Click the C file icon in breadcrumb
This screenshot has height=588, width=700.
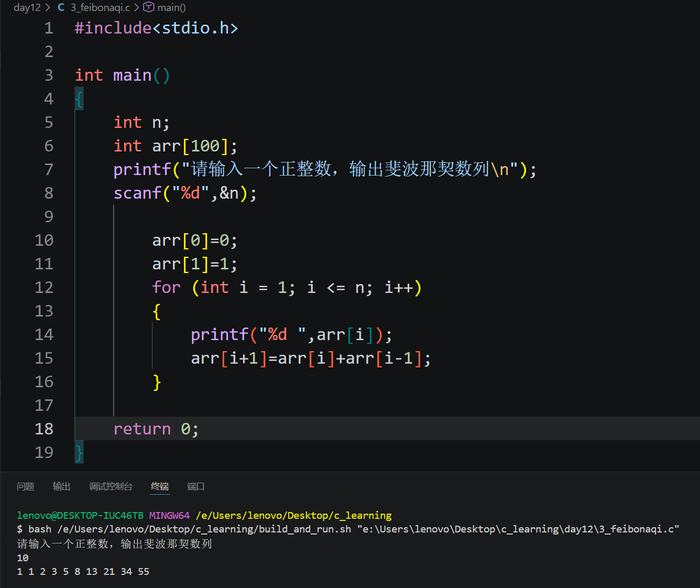pos(61,7)
